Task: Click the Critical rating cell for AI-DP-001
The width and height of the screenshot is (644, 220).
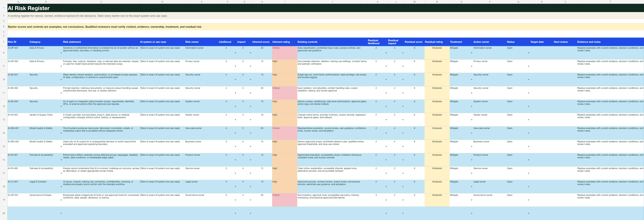Action: tap(285, 53)
